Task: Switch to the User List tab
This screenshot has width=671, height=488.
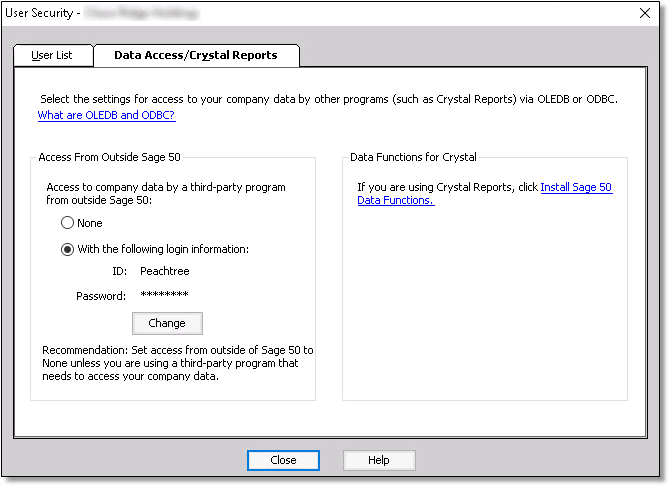Action: (53, 56)
